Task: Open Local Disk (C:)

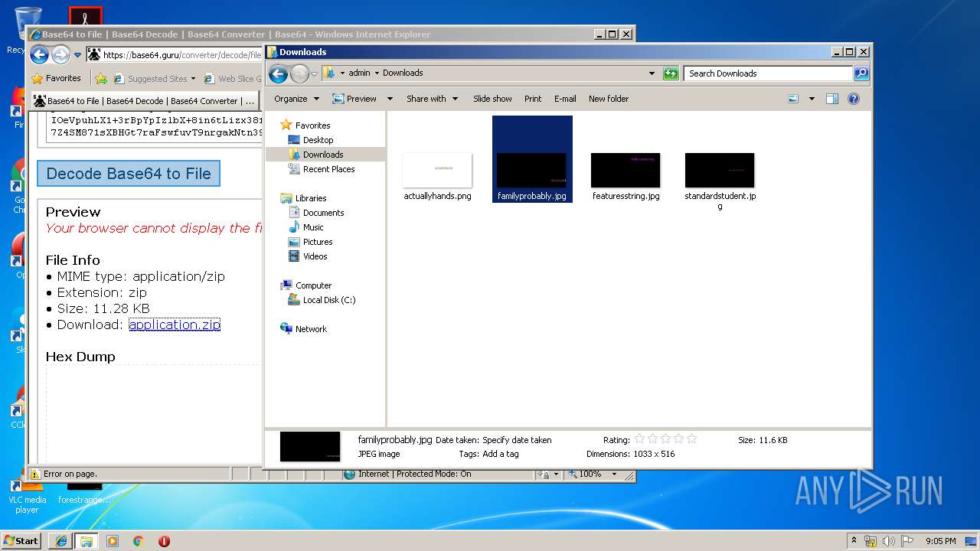Action: (x=329, y=300)
